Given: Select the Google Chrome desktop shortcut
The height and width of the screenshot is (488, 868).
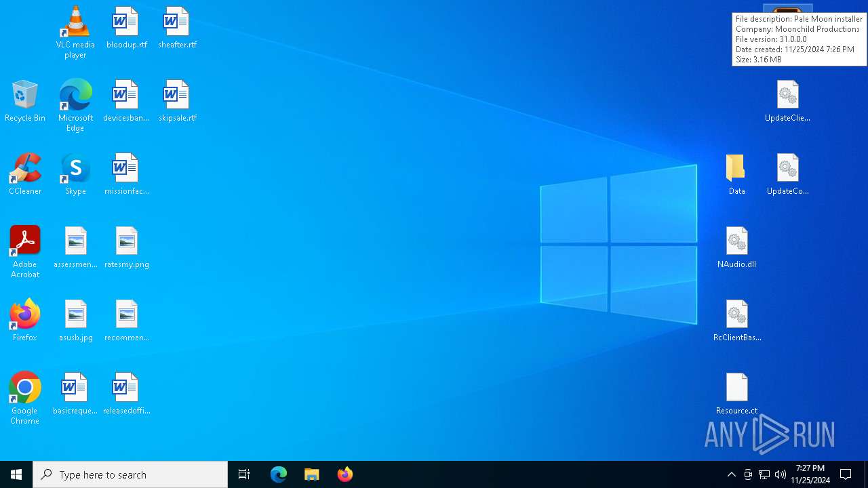Looking at the screenshot, I should [x=25, y=398].
